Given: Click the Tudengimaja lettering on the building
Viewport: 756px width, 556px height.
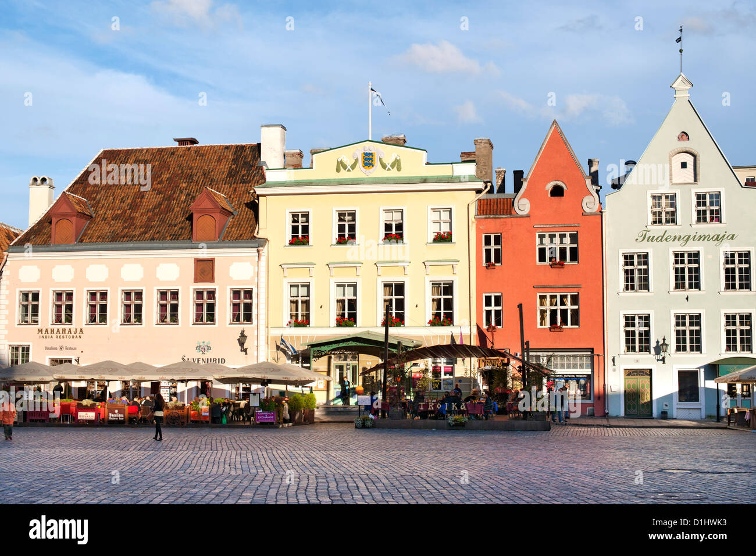Looking at the screenshot, I should pos(686,237).
